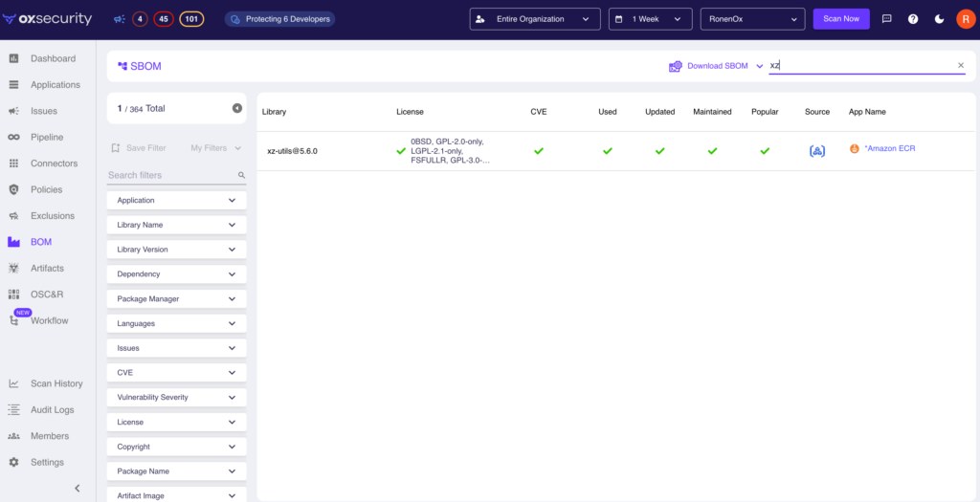The image size is (980, 502).
Task: Click the Source icon for xz-utils row
Action: tap(816, 151)
